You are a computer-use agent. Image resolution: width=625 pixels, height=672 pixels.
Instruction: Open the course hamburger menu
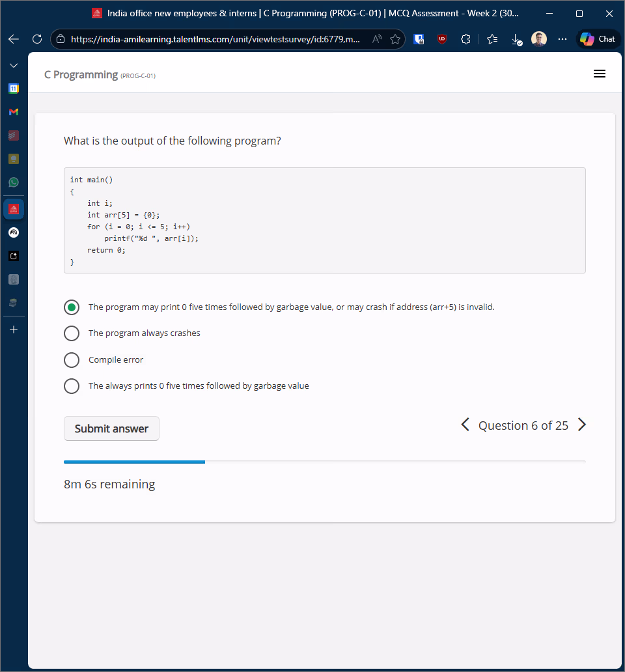coord(600,74)
